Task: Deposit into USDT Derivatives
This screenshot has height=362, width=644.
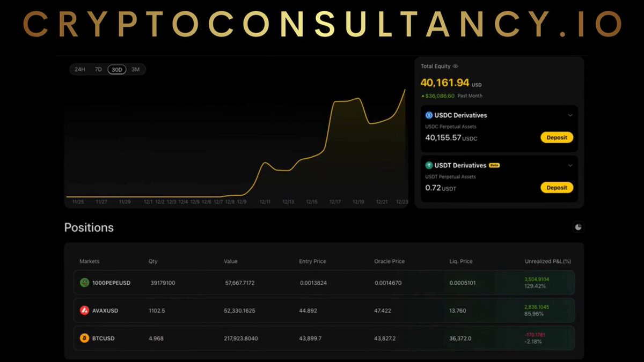Action: pyautogui.click(x=557, y=188)
